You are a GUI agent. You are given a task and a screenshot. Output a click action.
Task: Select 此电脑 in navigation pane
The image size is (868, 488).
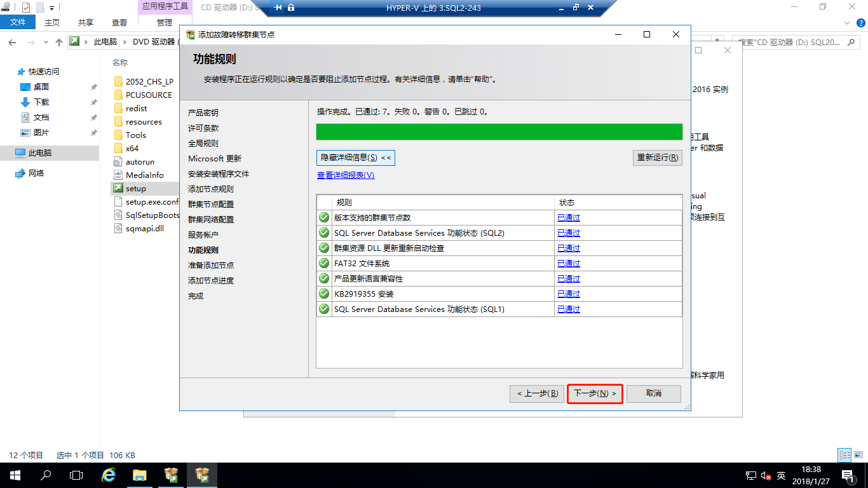[50, 153]
